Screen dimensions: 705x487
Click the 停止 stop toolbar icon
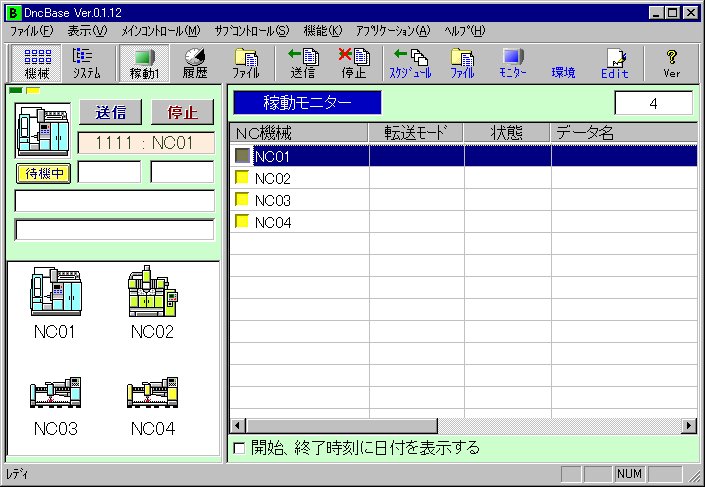click(354, 63)
